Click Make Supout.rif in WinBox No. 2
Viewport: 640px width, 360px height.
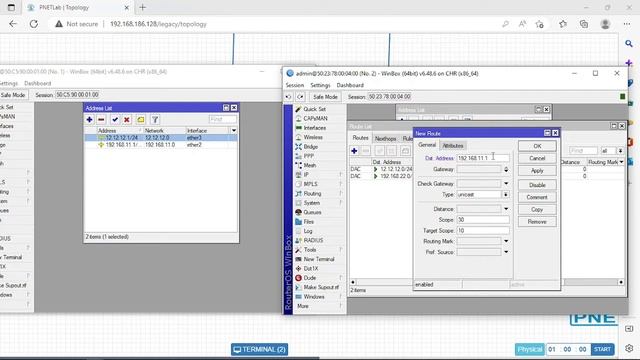pyautogui.click(x=321, y=287)
